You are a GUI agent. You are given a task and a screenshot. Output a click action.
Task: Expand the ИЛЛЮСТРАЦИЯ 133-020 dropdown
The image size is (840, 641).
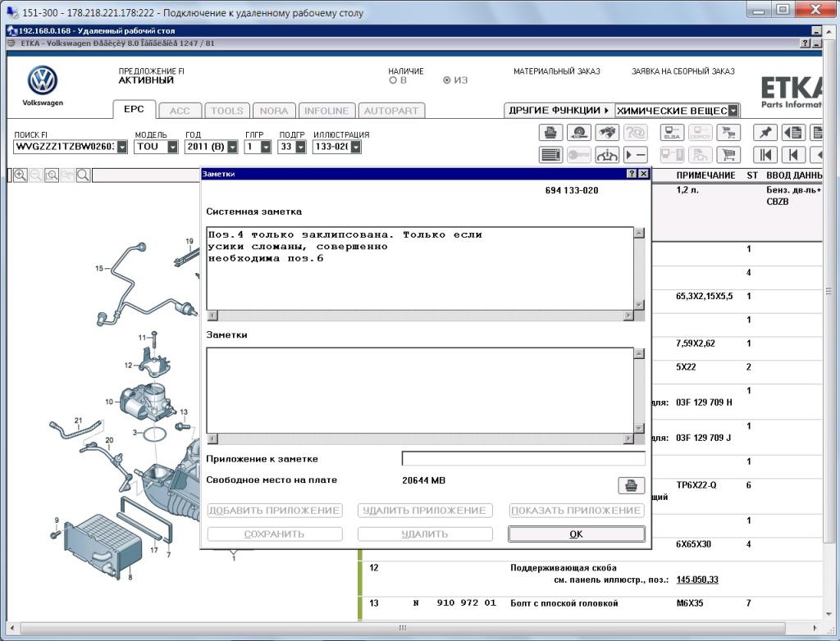tap(356, 147)
